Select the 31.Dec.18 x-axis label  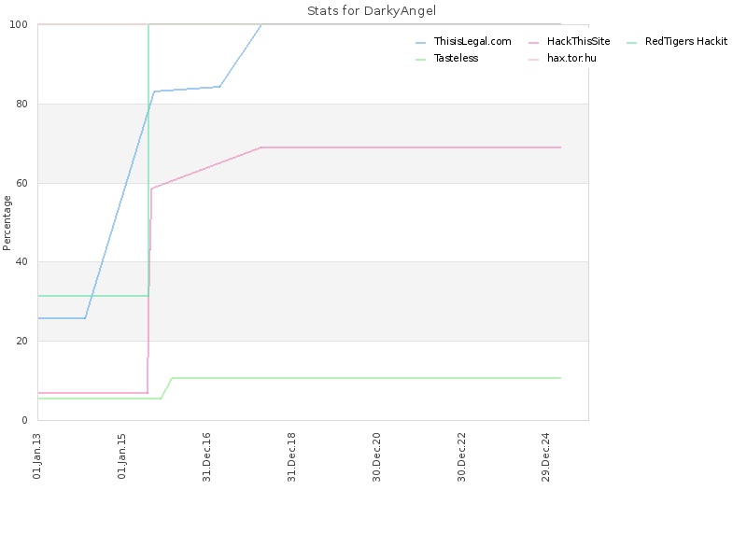pos(291,457)
